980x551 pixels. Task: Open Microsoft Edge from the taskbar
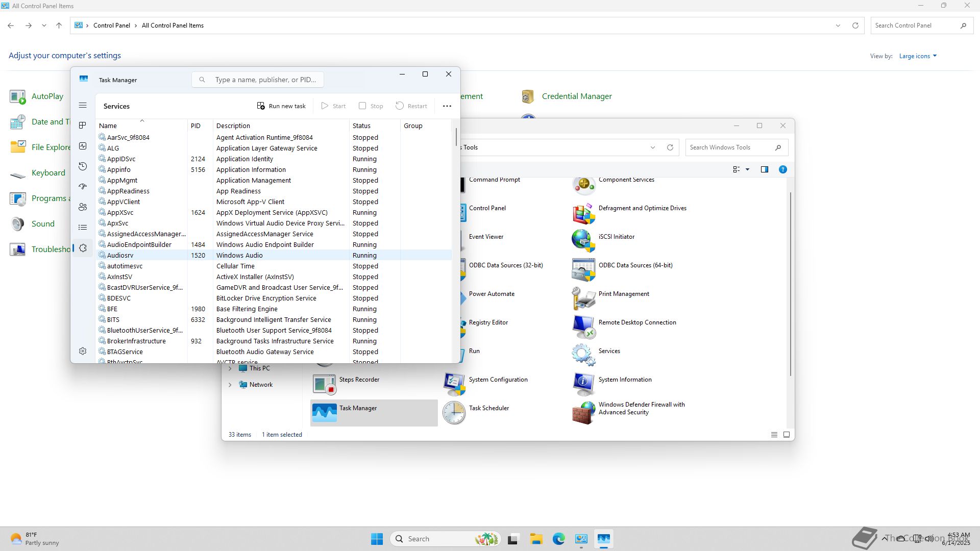[558, 539]
